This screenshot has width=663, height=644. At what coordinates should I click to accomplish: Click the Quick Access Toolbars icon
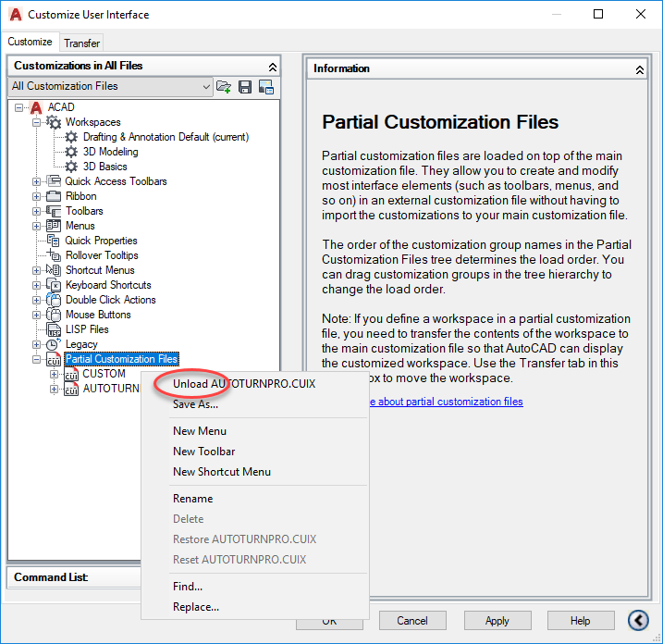pos(54,181)
